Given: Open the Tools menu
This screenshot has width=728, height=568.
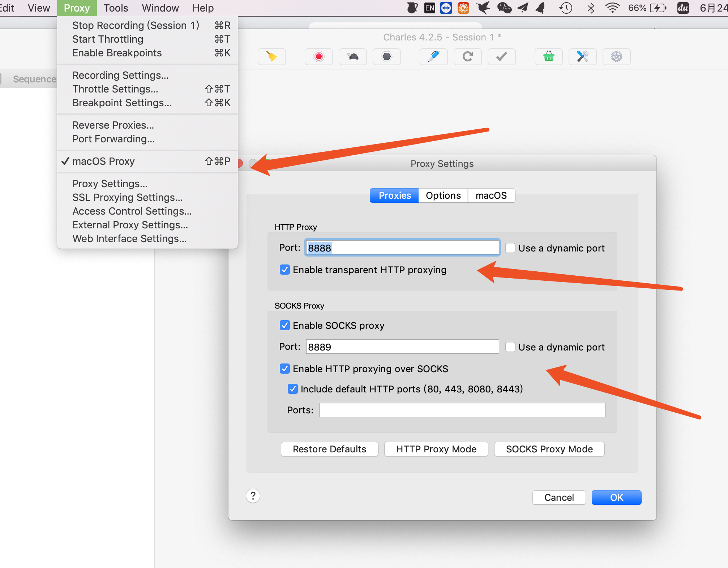Looking at the screenshot, I should tap(116, 8).
